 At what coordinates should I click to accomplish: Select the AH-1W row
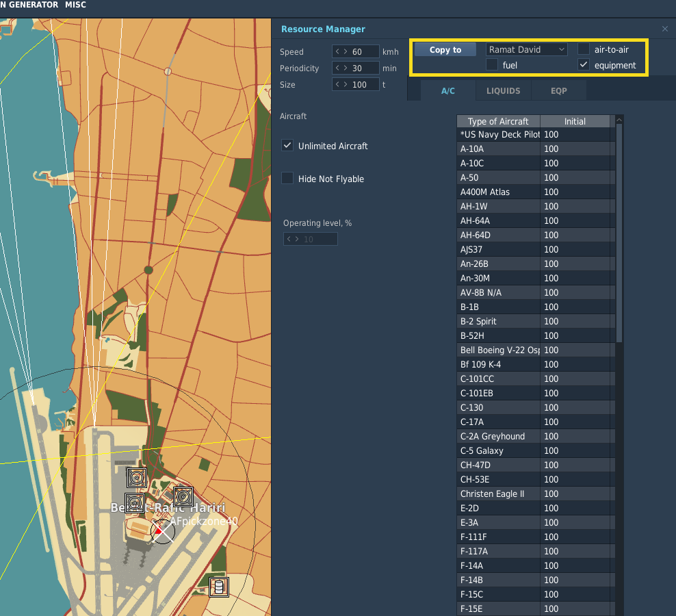click(x=536, y=206)
